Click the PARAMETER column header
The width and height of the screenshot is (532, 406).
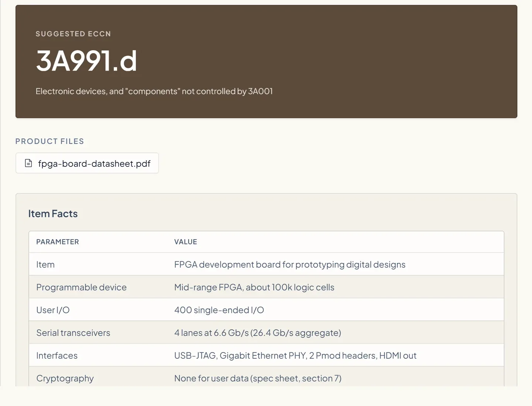tap(58, 242)
